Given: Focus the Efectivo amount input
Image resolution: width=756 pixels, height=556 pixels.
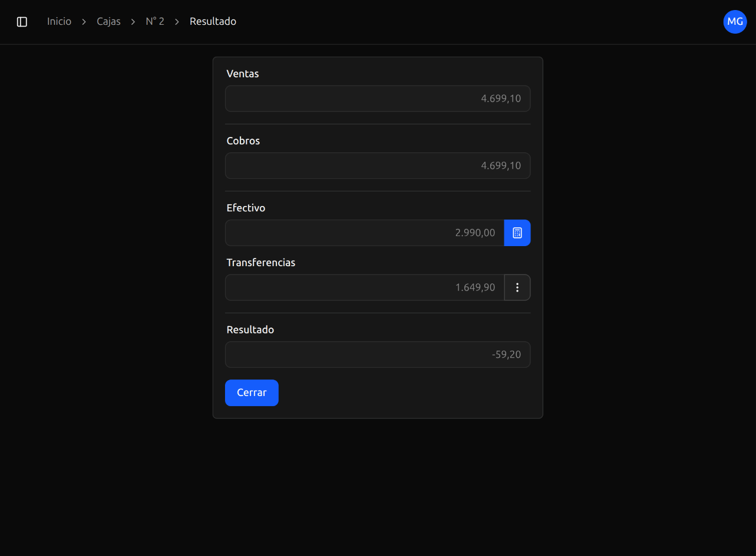Looking at the screenshot, I should [364, 233].
